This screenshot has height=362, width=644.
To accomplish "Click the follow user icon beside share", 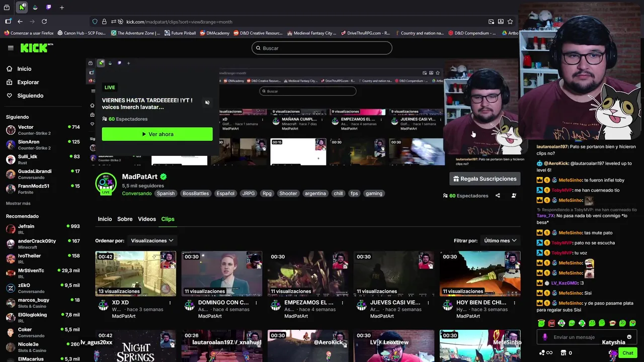I will (514, 196).
